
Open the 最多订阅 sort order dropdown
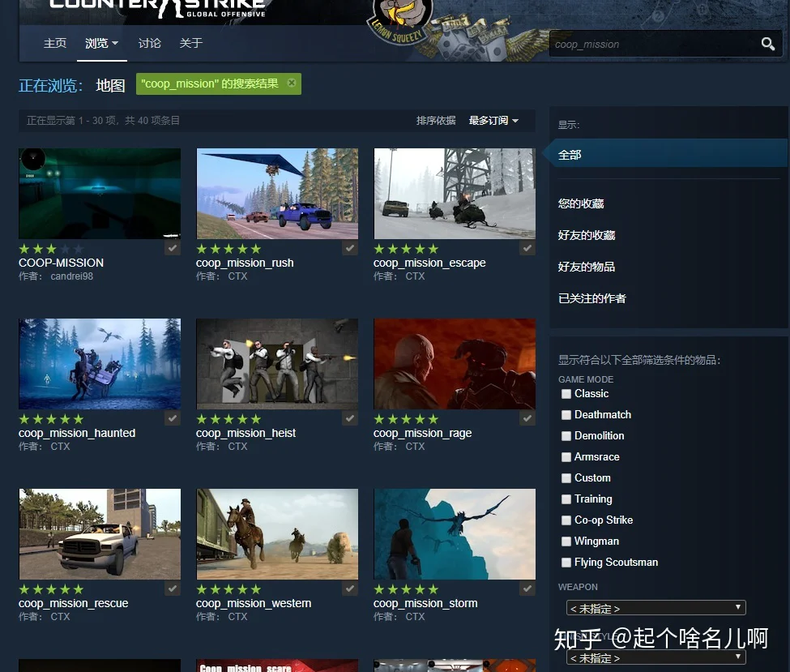[493, 121]
